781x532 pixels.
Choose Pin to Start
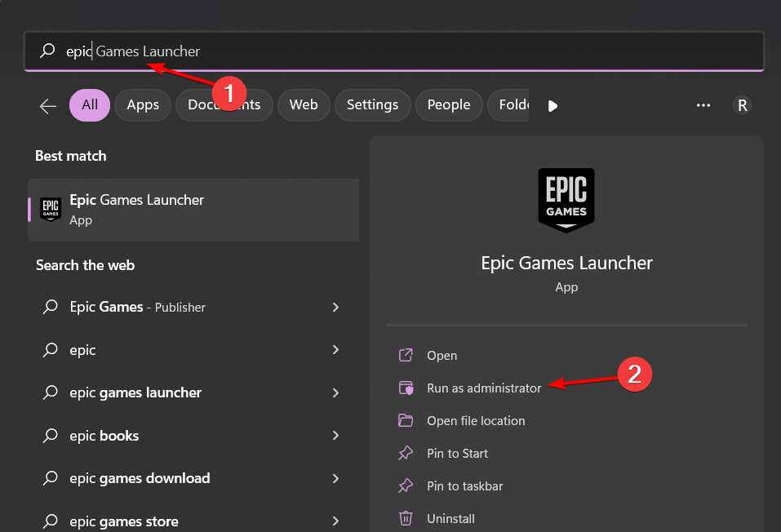[x=457, y=454]
